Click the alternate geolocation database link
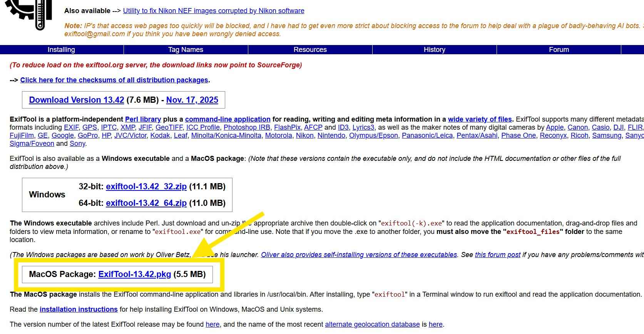This screenshot has width=644, height=334. coord(372,324)
